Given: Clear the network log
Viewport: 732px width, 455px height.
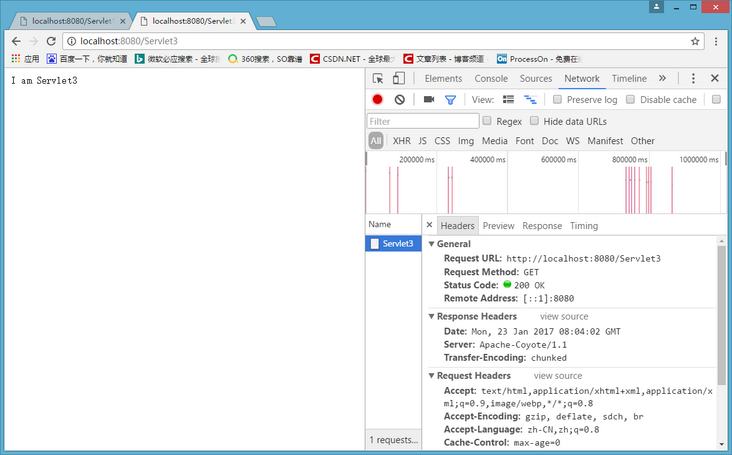Looking at the screenshot, I should pyautogui.click(x=400, y=99).
